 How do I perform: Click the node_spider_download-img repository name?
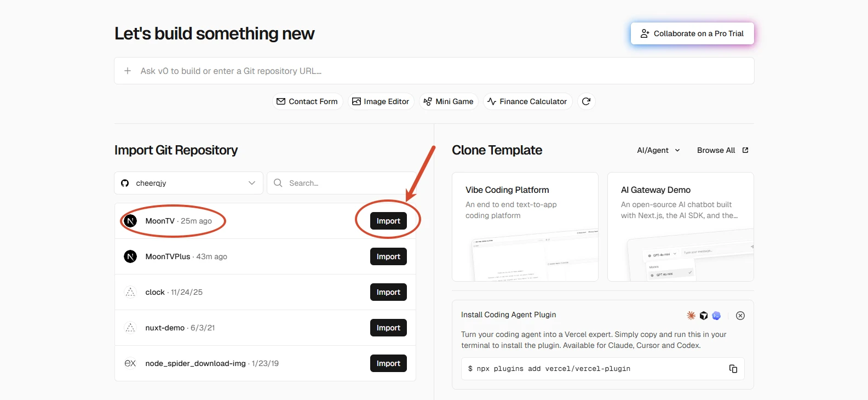point(196,363)
